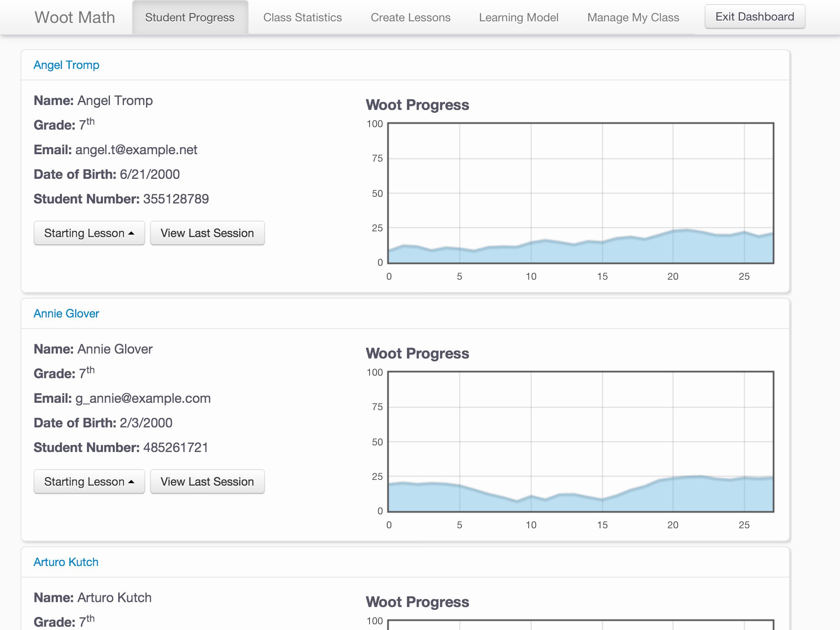
Task: Click Annie Glover's student number 485261721
Action: pyautogui.click(x=176, y=447)
